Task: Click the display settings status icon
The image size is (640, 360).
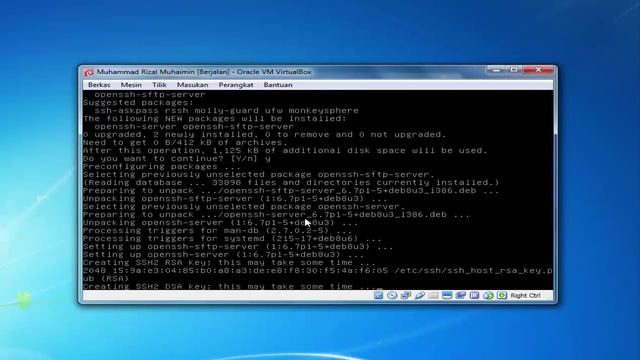Action: click(x=447, y=295)
